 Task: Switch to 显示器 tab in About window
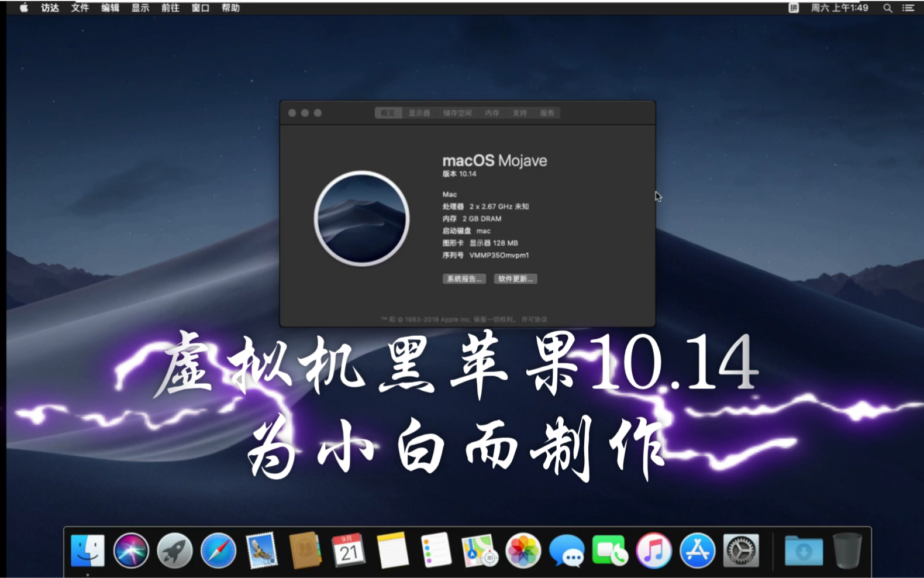[x=419, y=113]
